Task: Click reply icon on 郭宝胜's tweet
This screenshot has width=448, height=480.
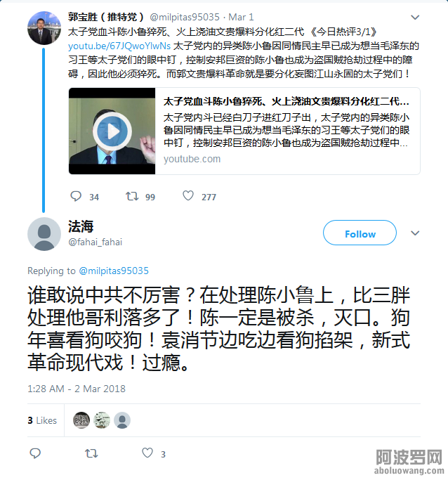Action: click(x=76, y=196)
